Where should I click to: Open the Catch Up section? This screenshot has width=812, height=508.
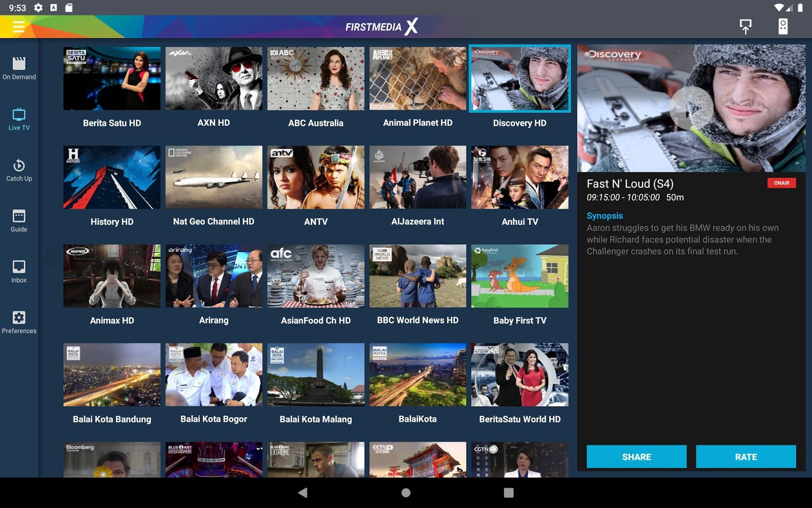tap(19, 170)
